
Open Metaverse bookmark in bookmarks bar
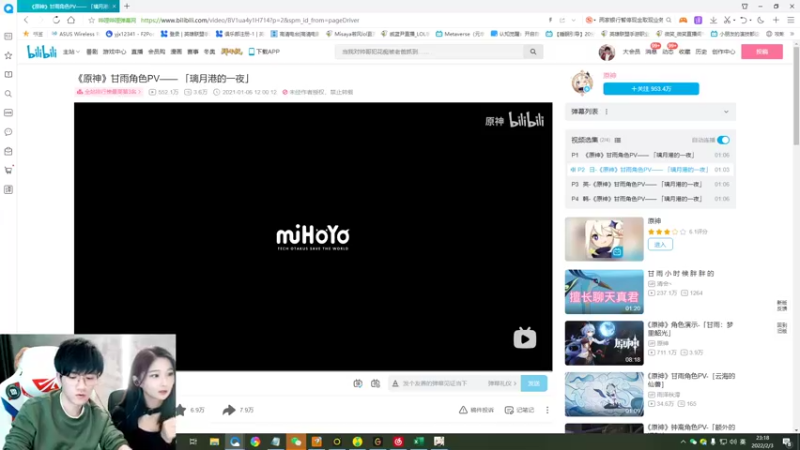tap(460, 34)
